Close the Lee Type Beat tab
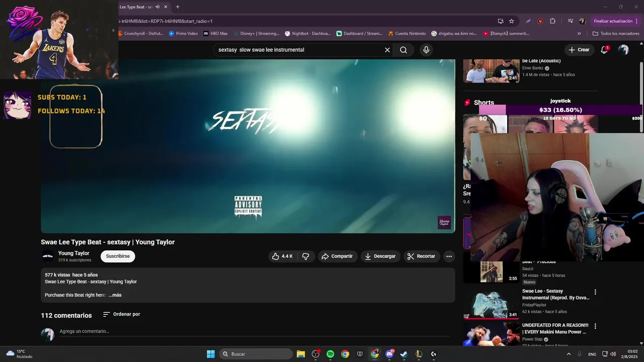This screenshot has width=644, height=362. (x=166, y=7)
